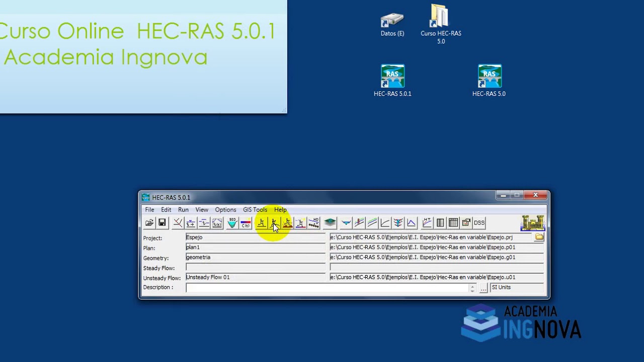644x362 pixels.
Task: Open the geometric data editor icon
Action: 178,223
